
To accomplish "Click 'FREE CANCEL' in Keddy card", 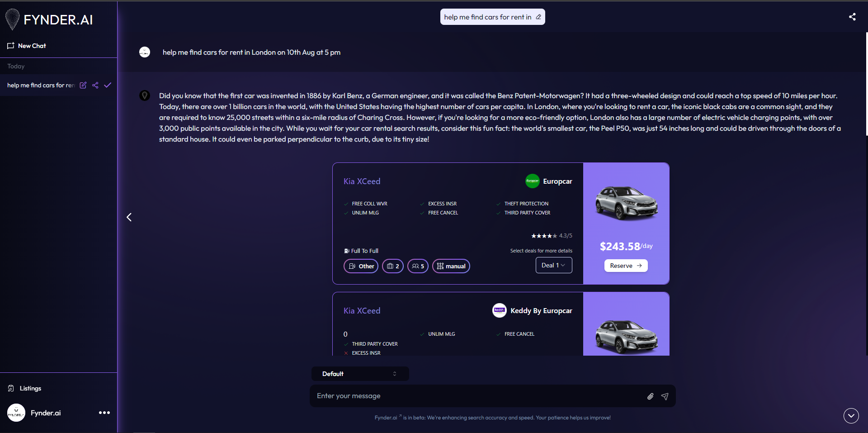I will pos(519,334).
